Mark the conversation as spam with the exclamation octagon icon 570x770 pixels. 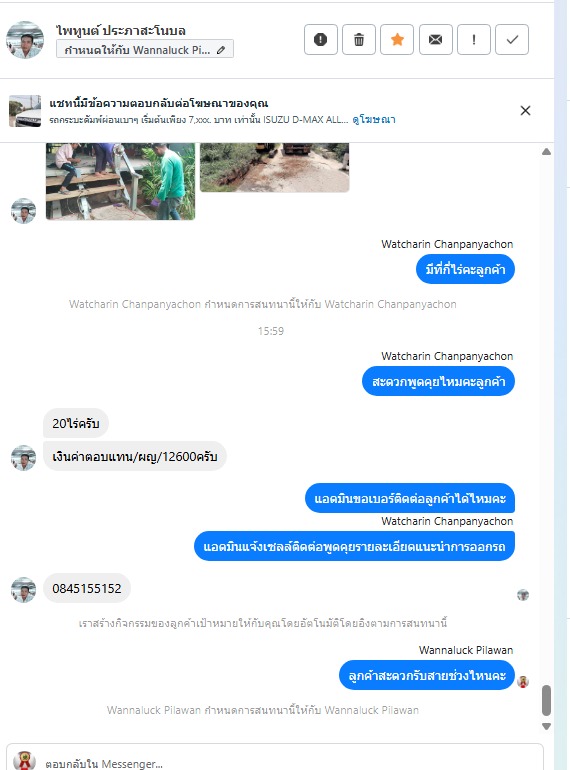321,39
